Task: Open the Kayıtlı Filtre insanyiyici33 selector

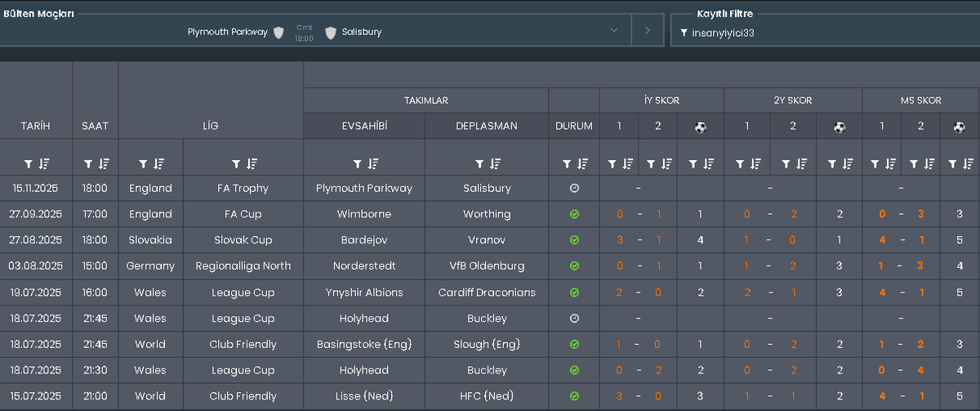Action: click(825, 33)
